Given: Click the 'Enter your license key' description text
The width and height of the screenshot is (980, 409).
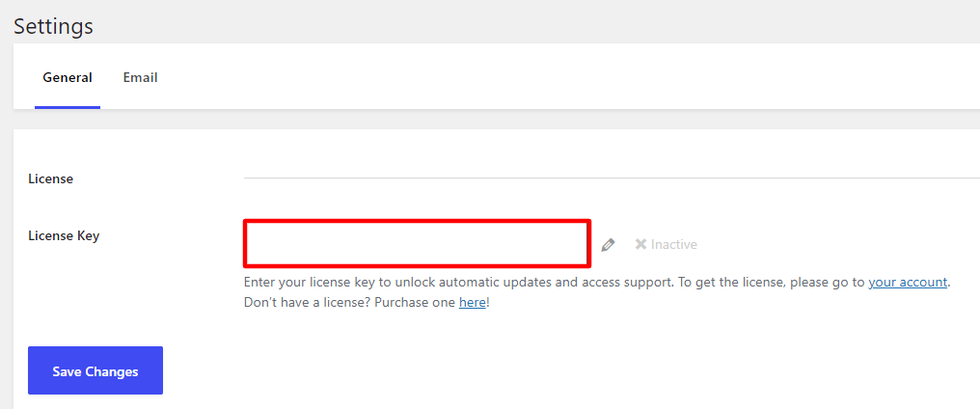Looking at the screenshot, I should pos(459,282).
